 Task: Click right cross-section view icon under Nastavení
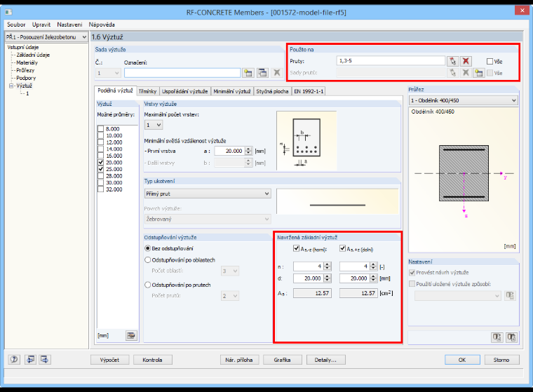click(511, 337)
